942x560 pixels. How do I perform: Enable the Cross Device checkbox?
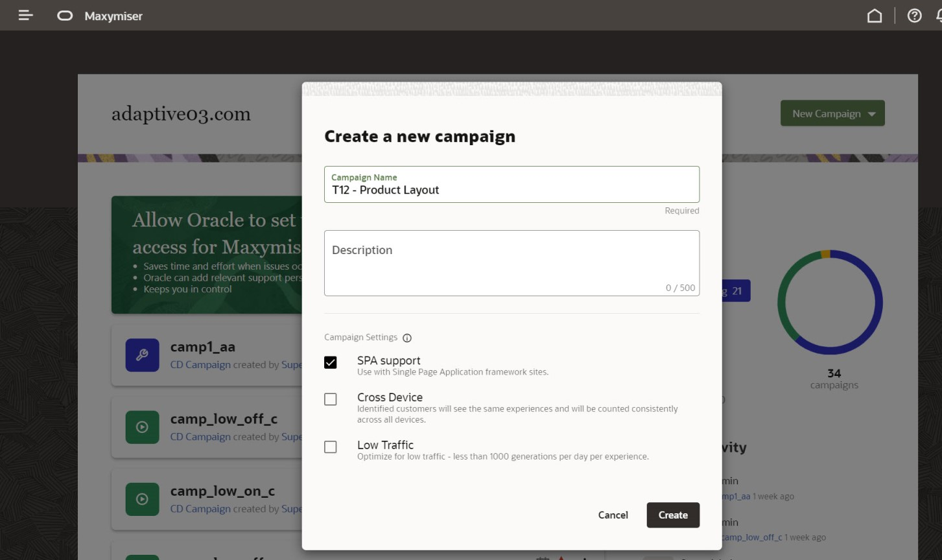click(x=331, y=399)
